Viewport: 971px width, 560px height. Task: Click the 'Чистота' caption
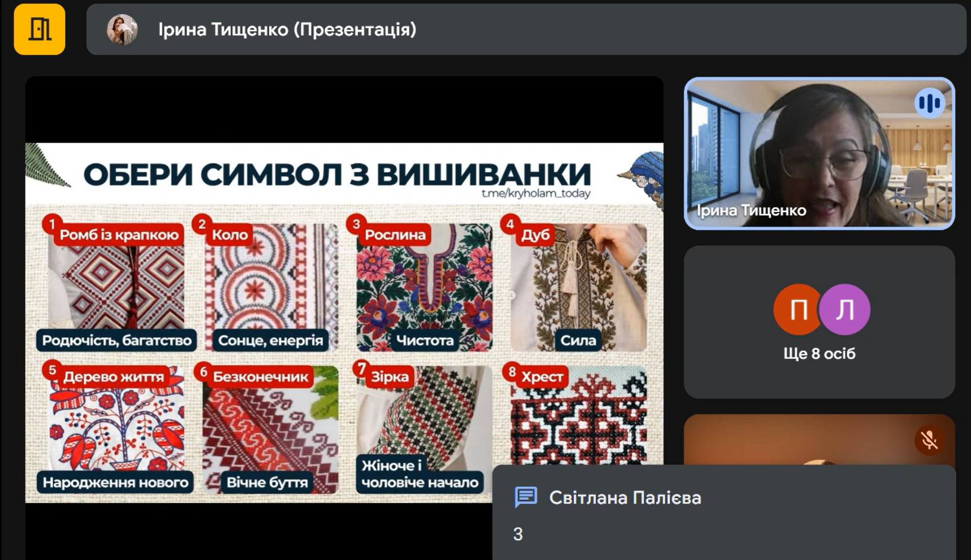pos(425,340)
